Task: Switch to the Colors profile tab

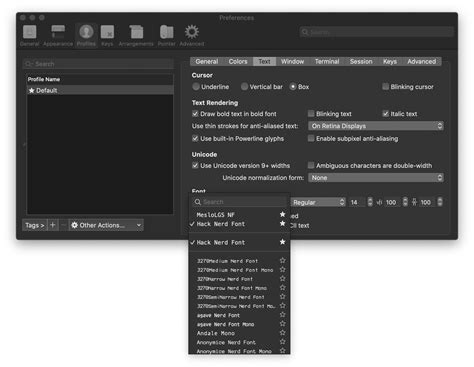Action: tap(238, 61)
